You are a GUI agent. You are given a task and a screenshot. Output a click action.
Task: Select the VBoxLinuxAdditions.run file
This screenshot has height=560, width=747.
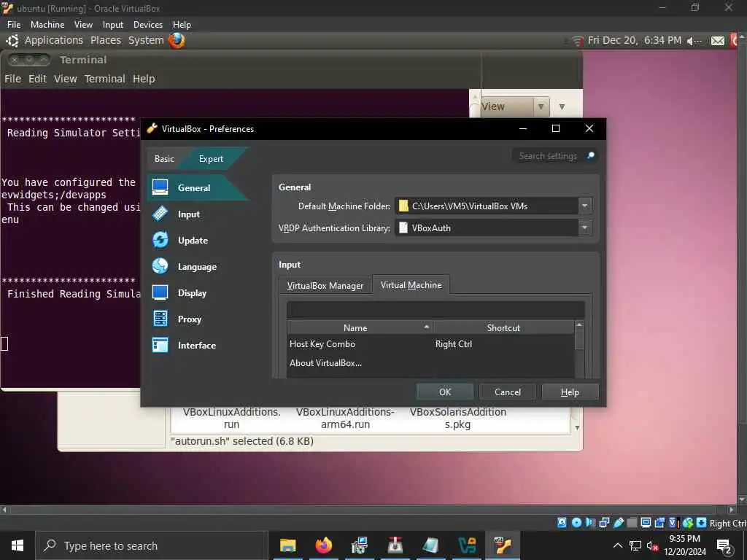(x=231, y=418)
